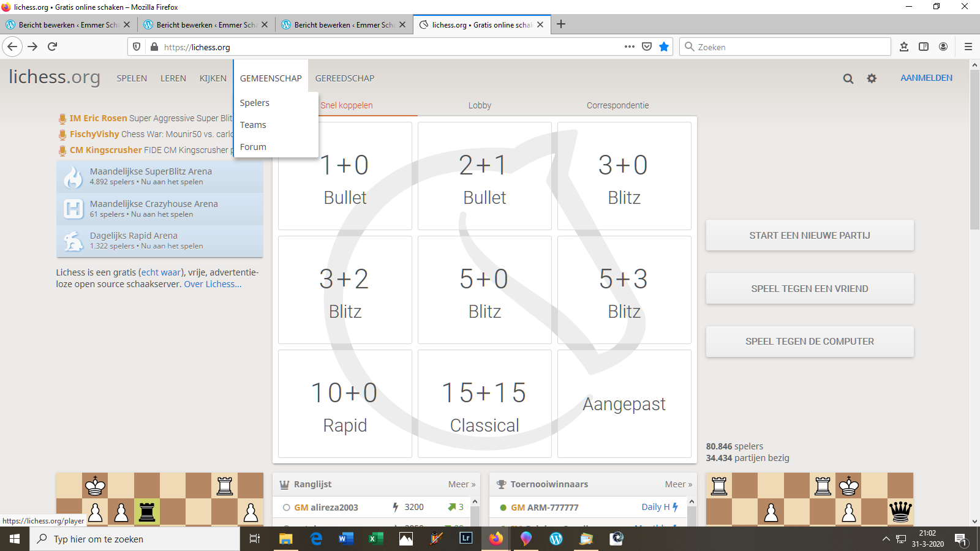Click the Pocket save icon in address bar
Screen dimensions: 980x551
[647, 47]
